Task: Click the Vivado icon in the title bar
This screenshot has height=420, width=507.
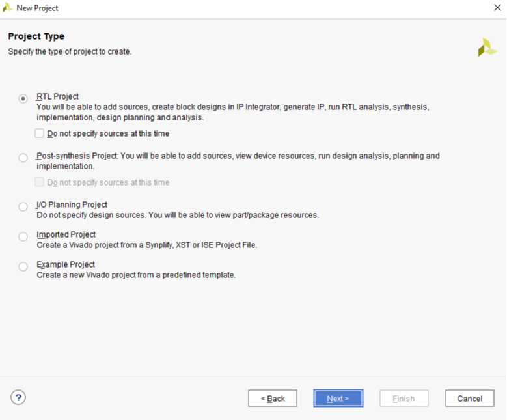Action: point(8,8)
